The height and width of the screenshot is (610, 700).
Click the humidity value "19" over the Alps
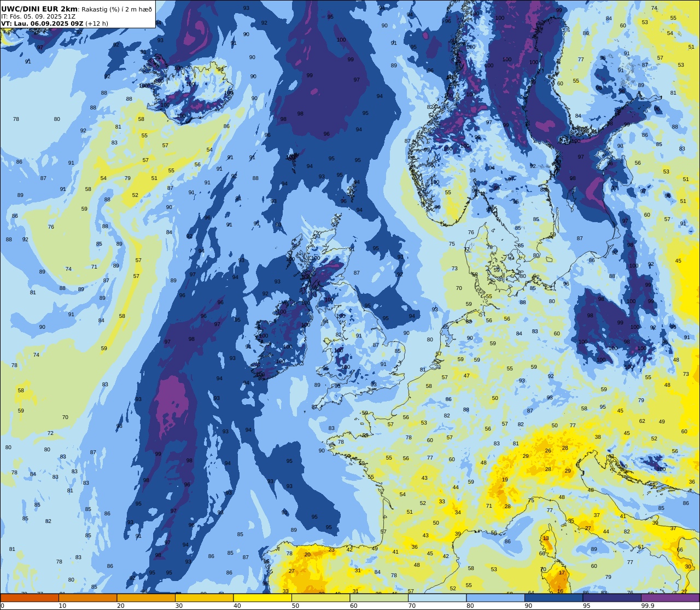(x=505, y=480)
